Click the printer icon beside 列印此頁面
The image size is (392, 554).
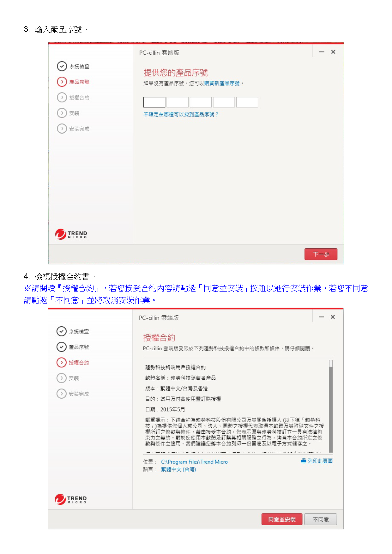304,461
